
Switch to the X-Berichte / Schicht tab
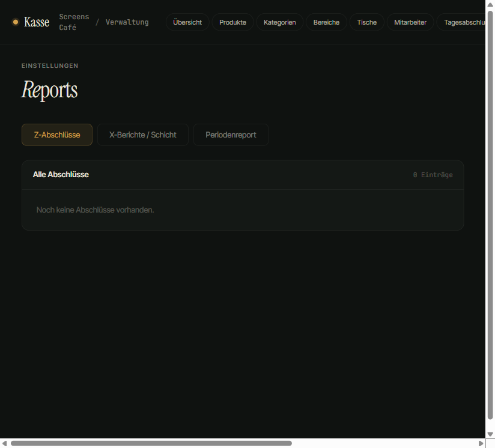click(143, 135)
